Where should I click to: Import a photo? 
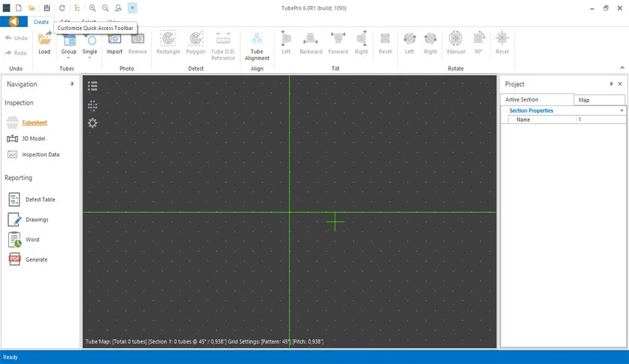[x=114, y=44]
